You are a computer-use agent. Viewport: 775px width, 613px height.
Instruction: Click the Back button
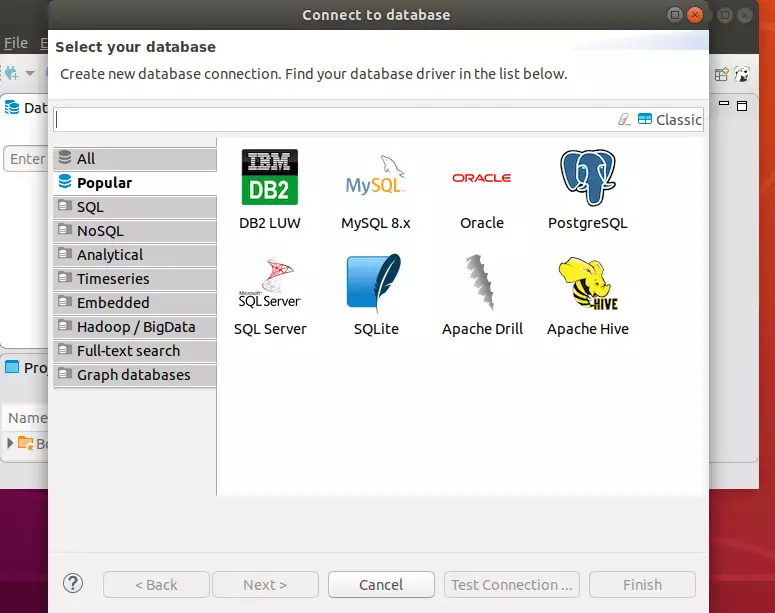click(156, 585)
